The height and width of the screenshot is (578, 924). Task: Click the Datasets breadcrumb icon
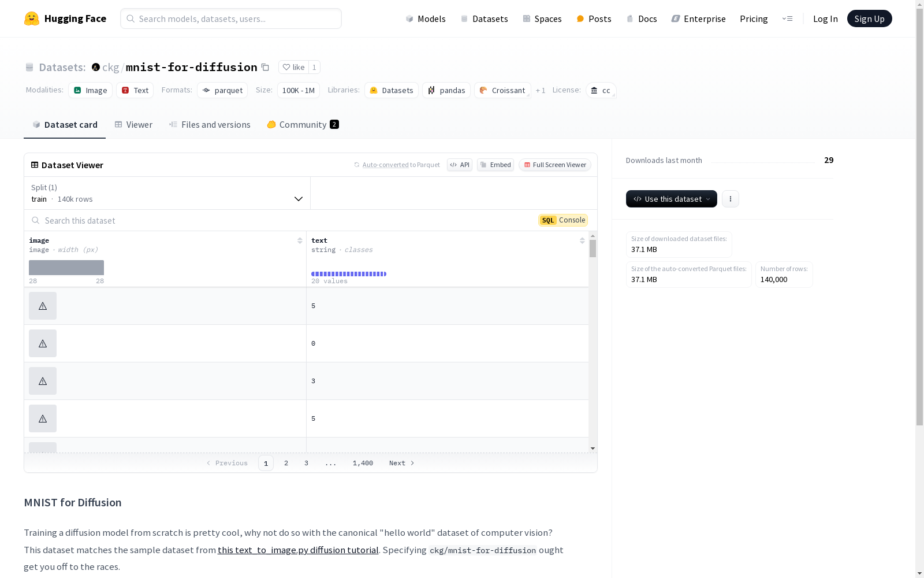click(x=29, y=67)
